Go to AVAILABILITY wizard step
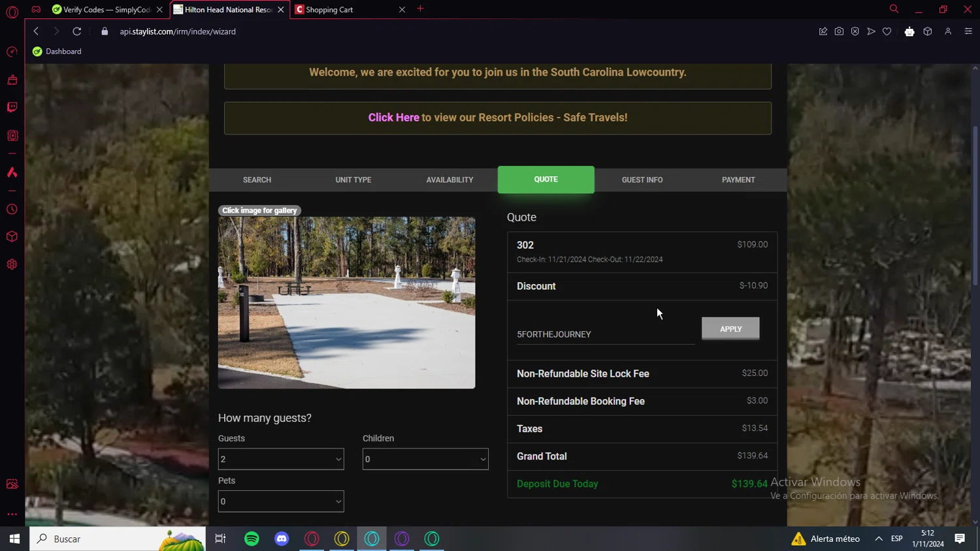 pos(449,180)
